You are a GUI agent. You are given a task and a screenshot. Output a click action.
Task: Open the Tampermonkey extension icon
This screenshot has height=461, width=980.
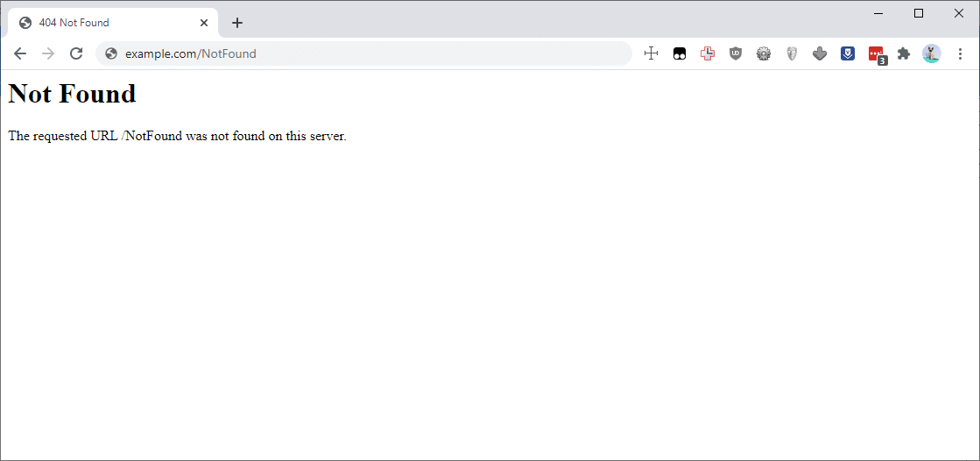click(x=680, y=53)
